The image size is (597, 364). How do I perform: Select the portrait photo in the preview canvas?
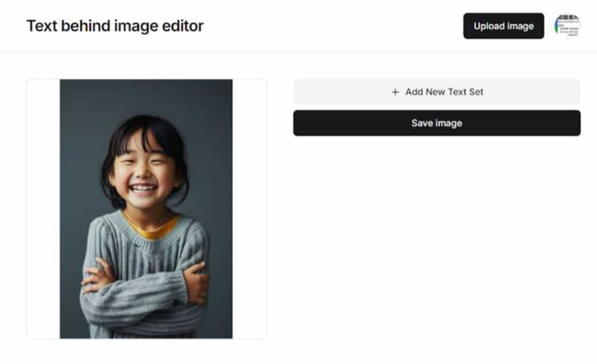coord(146,209)
